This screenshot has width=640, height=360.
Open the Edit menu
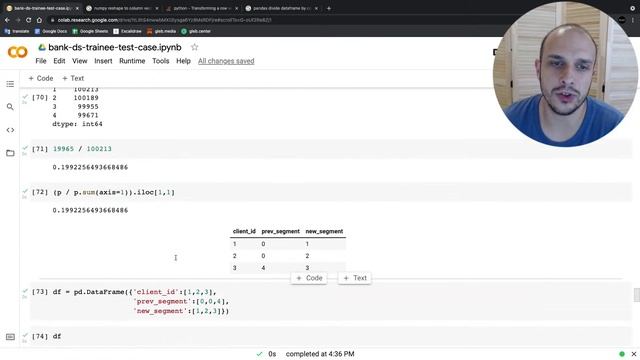(59, 61)
